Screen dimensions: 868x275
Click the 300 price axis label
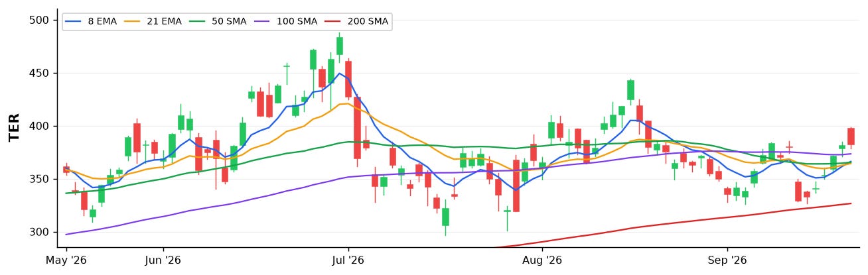[x=40, y=233]
